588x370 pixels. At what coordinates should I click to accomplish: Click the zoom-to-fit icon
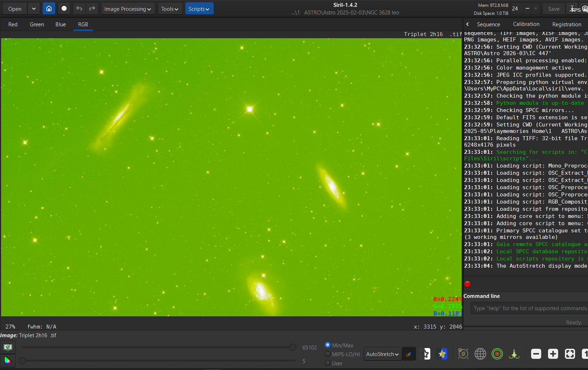click(570, 354)
